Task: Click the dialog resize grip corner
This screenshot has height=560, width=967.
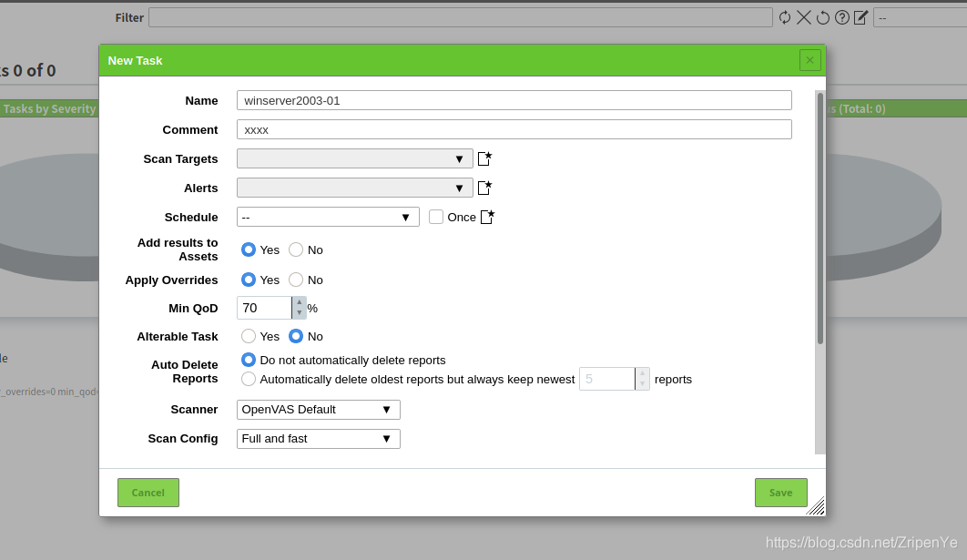Action: 816,506
